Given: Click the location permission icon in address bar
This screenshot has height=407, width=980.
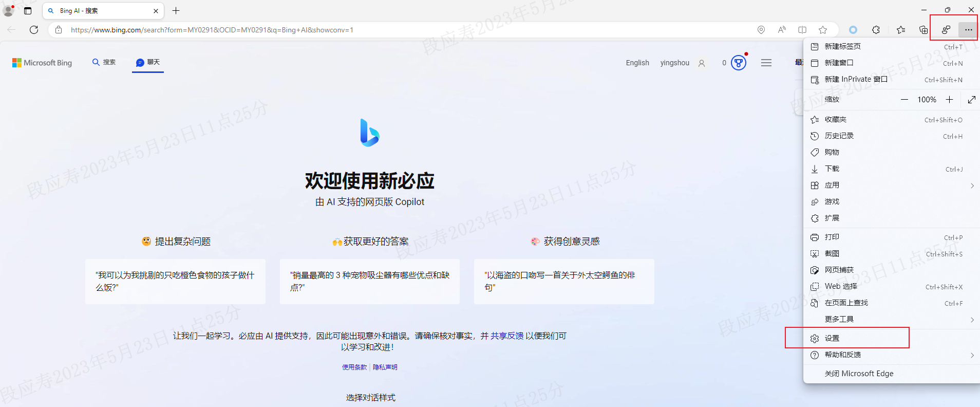Looking at the screenshot, I should [x=761, y=30].
